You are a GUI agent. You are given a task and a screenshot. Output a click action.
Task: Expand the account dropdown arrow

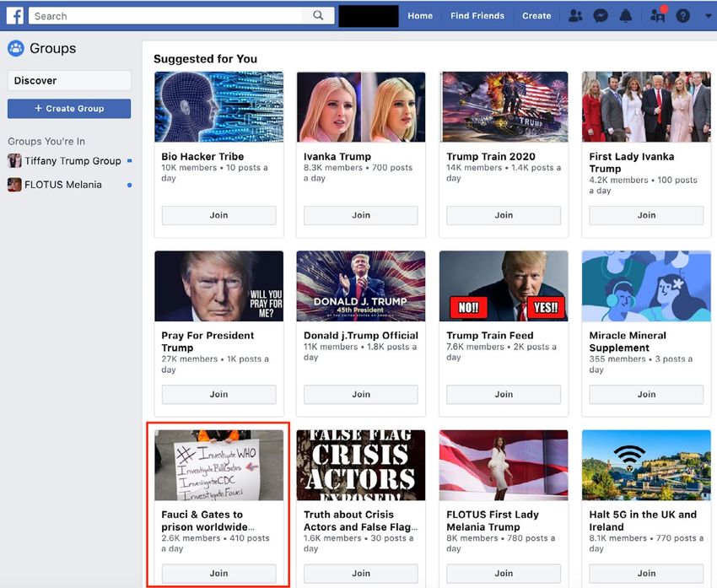pos(708,16)
